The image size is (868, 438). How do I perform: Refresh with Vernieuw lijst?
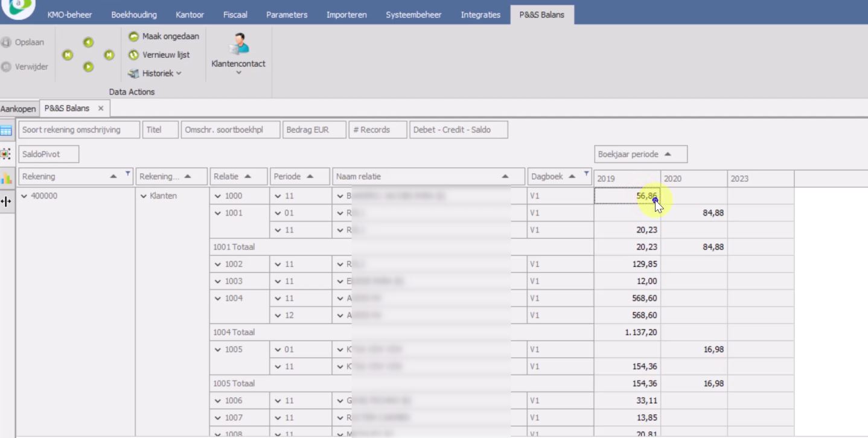[x=159, y=54]
